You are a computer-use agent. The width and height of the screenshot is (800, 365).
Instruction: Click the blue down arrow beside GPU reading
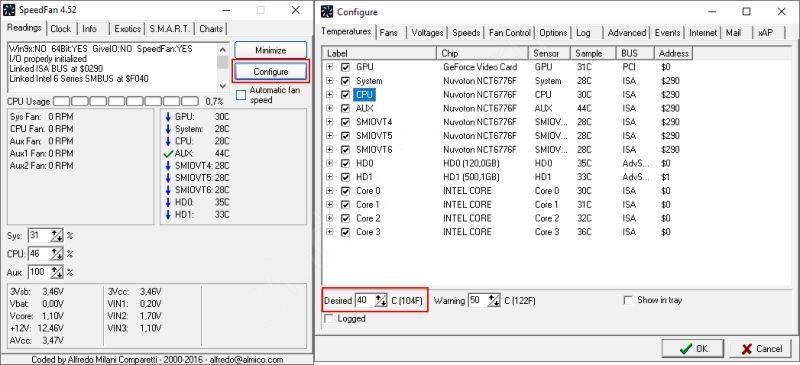[168, 117]
